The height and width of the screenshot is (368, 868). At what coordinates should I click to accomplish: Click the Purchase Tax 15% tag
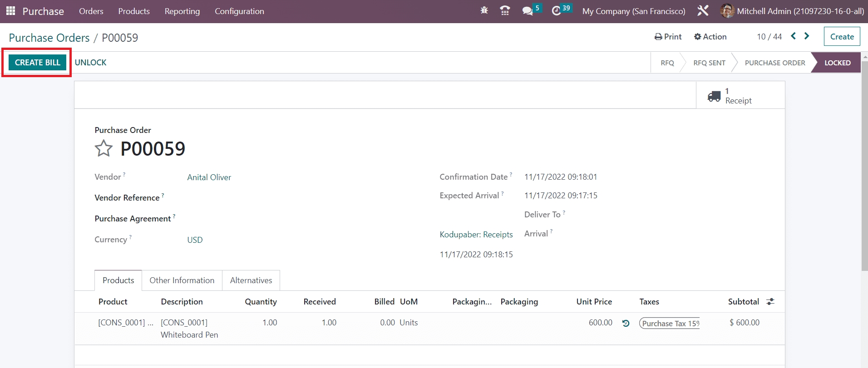click(670, 323)
